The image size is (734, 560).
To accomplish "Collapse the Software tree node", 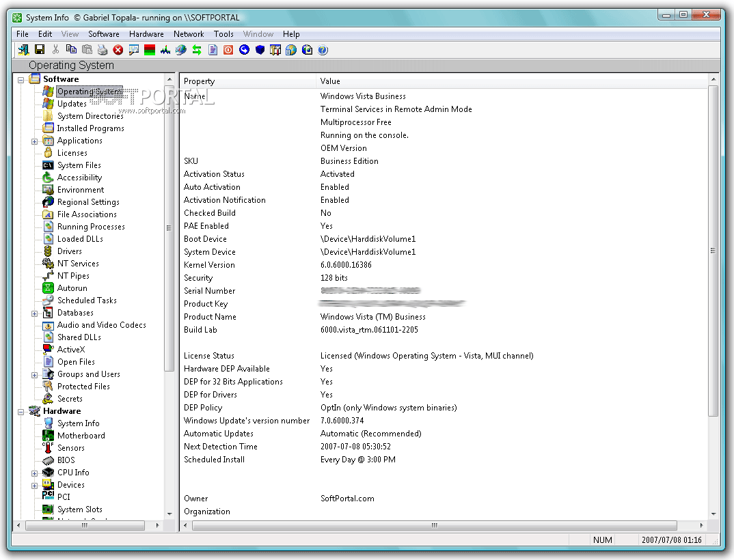I will coord(21,80).
